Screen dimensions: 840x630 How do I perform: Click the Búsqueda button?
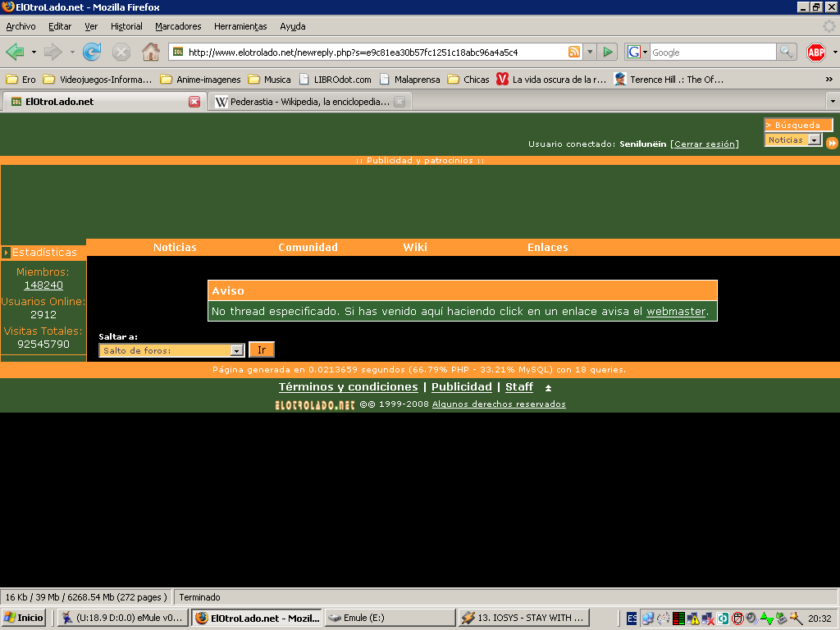coord(797,125)
